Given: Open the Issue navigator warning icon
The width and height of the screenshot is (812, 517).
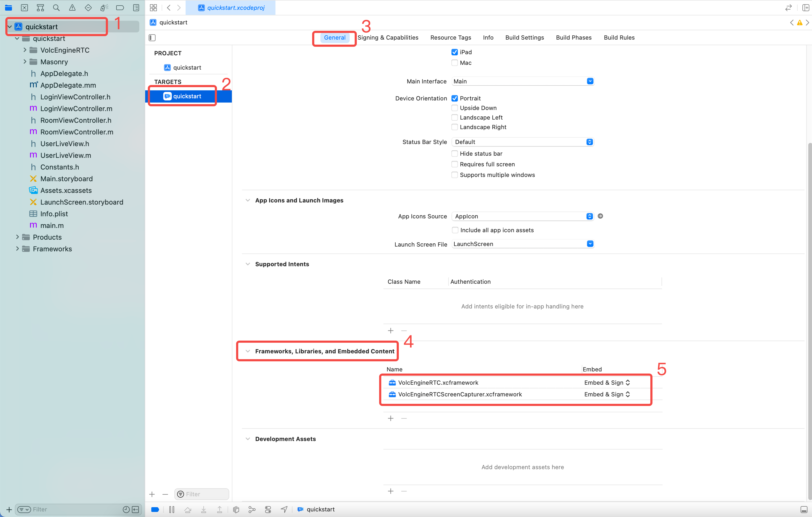Looking at the screenshot, I should coord(72,7).
